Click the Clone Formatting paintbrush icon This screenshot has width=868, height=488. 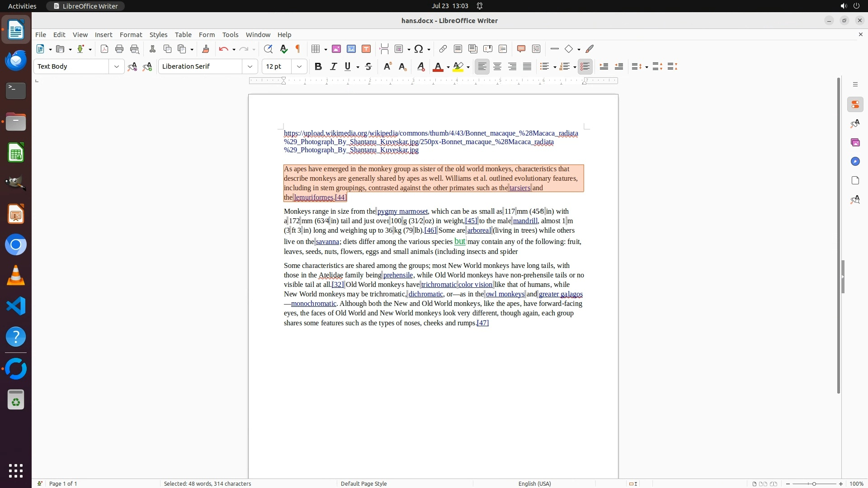click(x=206, y=49)
